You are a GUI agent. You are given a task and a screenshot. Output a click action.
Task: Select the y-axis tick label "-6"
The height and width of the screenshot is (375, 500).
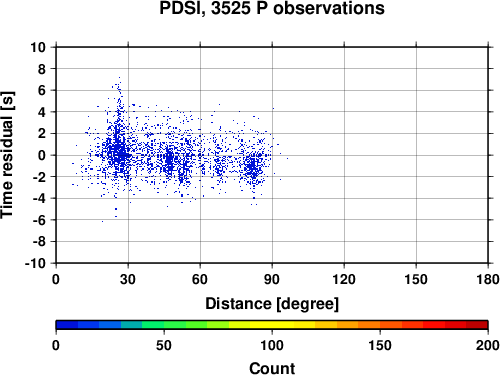(x=39, y=220)
